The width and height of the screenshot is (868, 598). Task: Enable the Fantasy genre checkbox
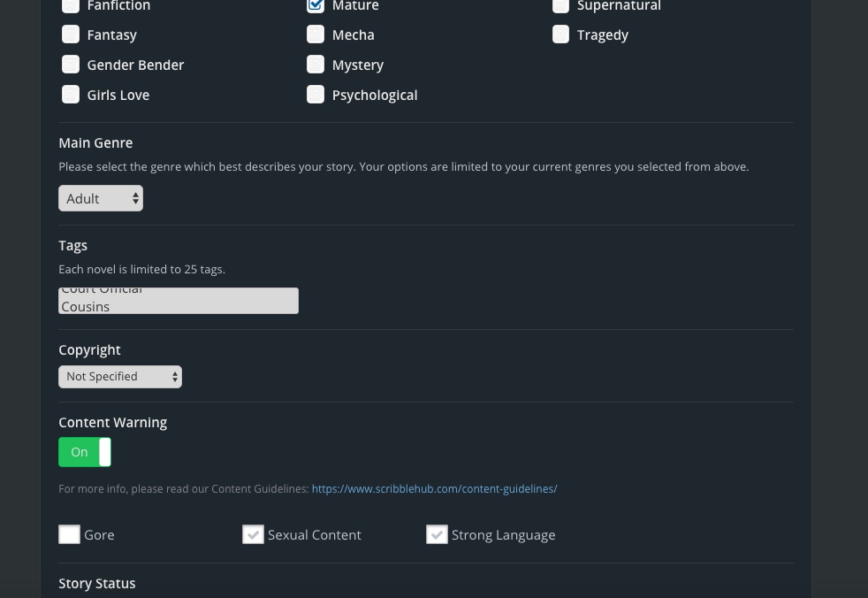71,35
